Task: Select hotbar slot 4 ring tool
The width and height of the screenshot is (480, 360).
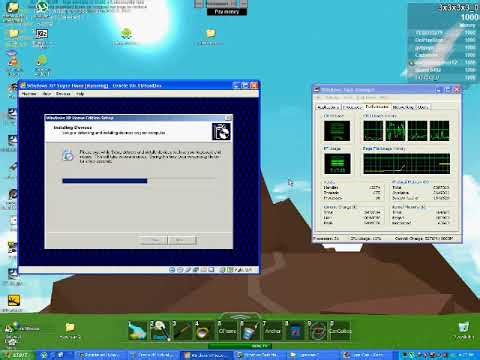Action: [205, 330]
